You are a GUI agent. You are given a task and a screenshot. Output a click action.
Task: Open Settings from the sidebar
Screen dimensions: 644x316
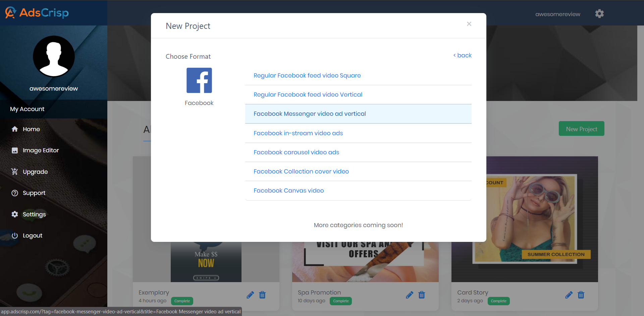click(34, 214)
